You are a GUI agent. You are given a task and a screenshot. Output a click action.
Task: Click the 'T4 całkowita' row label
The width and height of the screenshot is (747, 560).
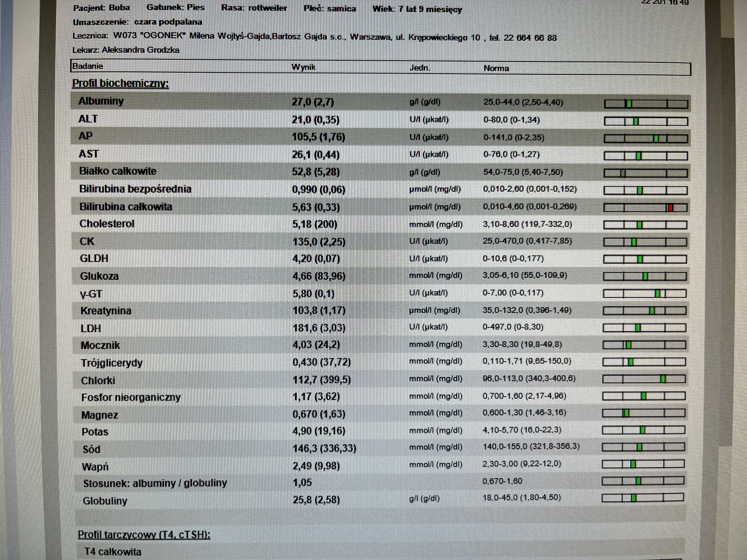113,551
